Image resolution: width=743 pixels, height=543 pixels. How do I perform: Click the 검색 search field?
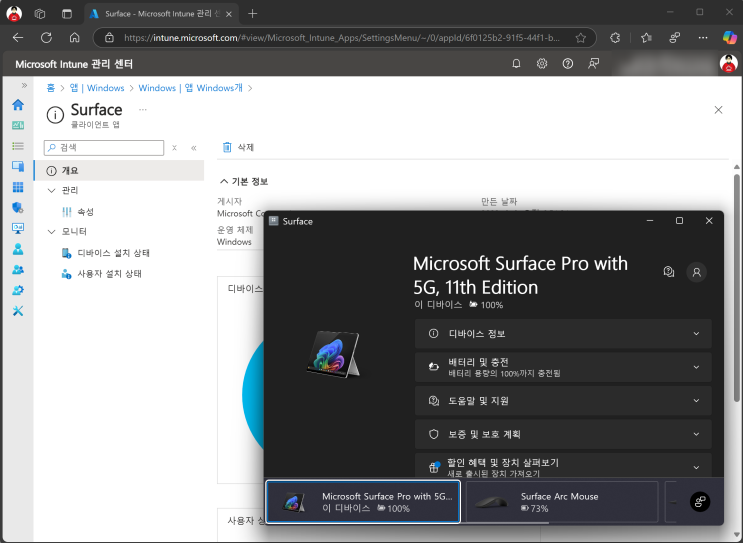[104, 148]
